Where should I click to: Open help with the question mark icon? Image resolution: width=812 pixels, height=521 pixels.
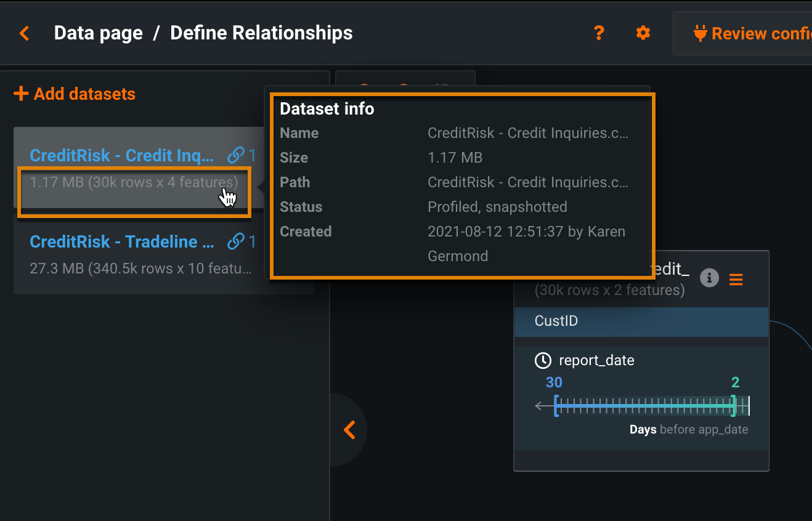point(599,33)
